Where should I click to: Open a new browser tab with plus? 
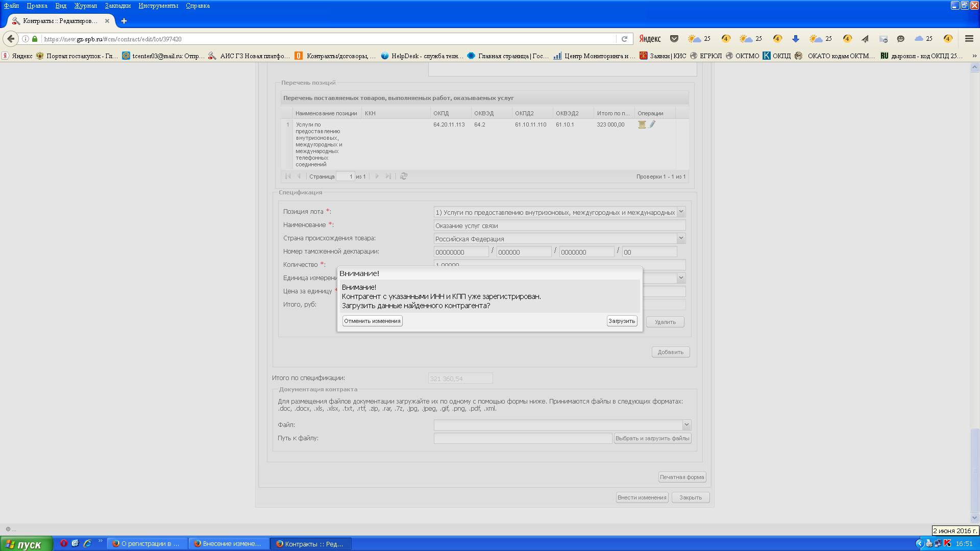(x=124, y=21)
